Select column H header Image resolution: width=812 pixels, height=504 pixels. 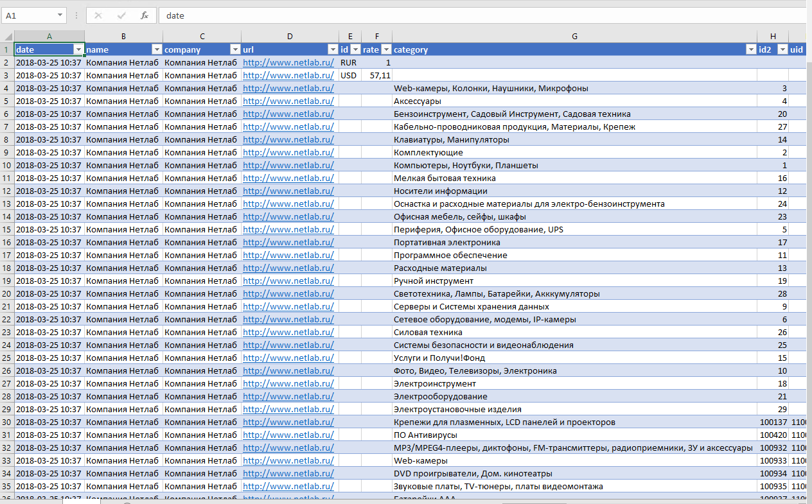773,37
